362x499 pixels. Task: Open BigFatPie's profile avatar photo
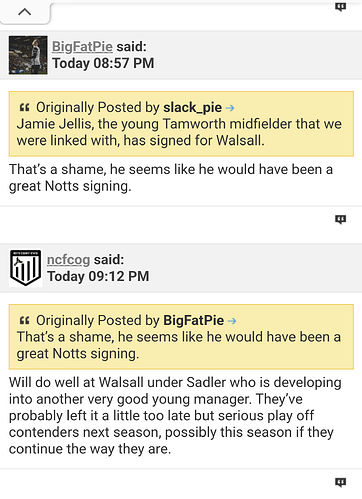click(x=28, y=55)
